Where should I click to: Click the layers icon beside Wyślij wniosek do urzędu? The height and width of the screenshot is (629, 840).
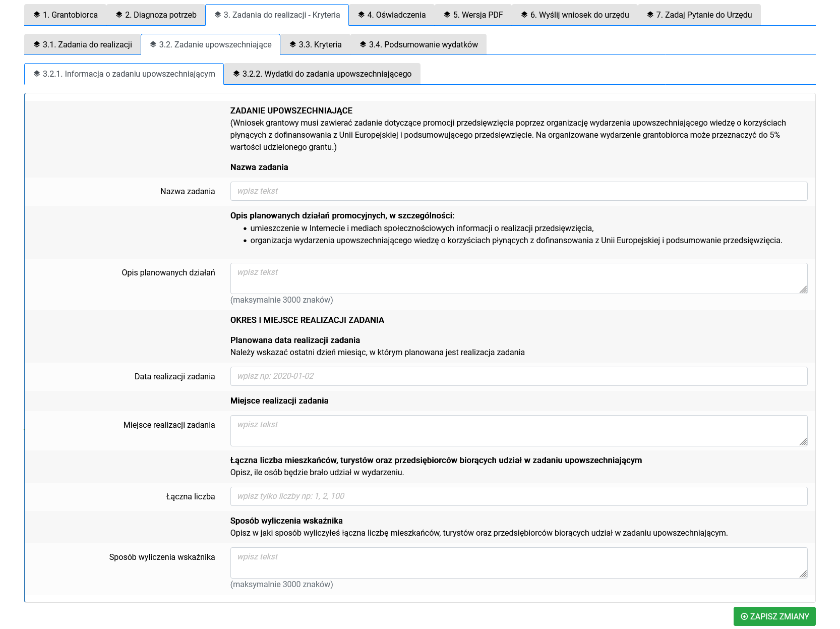point(524,15)
